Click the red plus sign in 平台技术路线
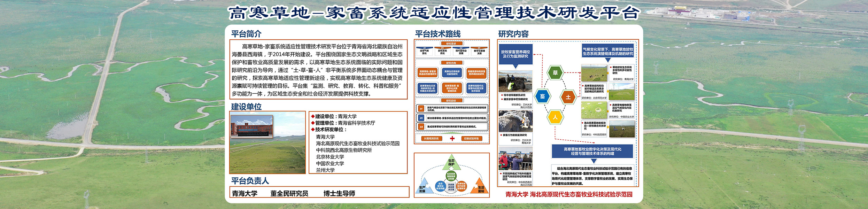Image resolution: width=868 pixels, height=209 pixels. [452, 139]
